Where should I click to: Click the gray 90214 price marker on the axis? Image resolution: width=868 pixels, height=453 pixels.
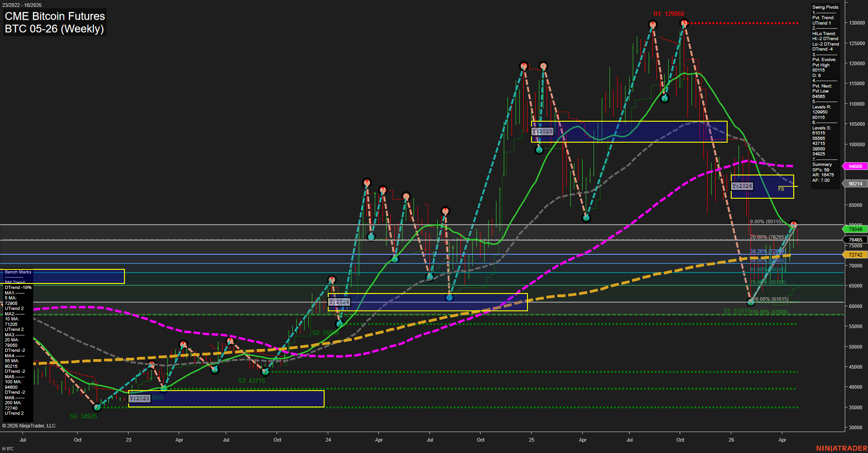pos(855,184)
